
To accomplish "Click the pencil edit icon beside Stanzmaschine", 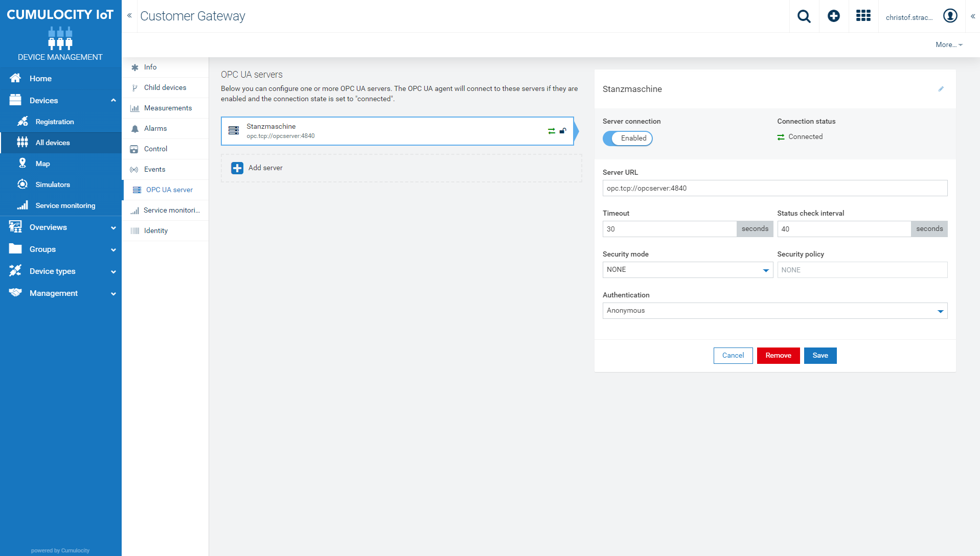I will coord(941,89).
